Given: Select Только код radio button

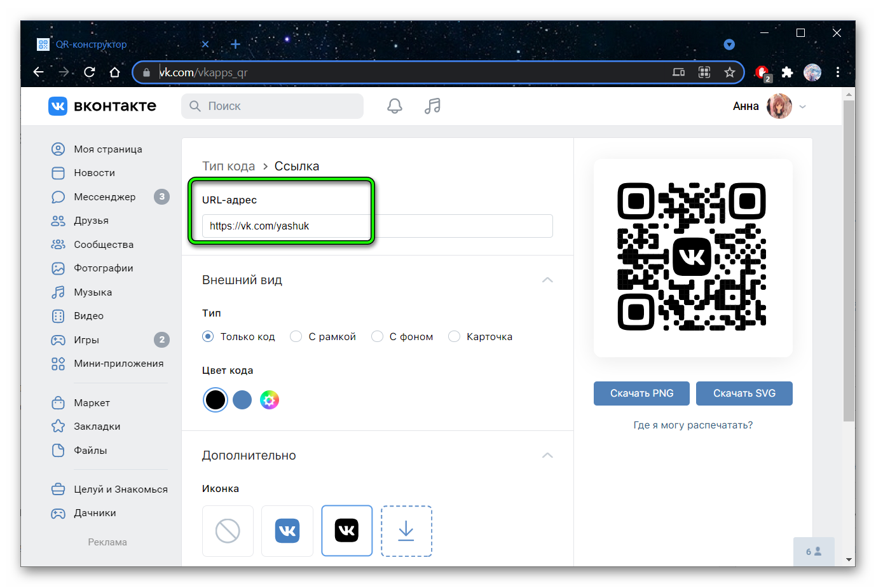Looking at the screenshot, I should pos(208,336).
